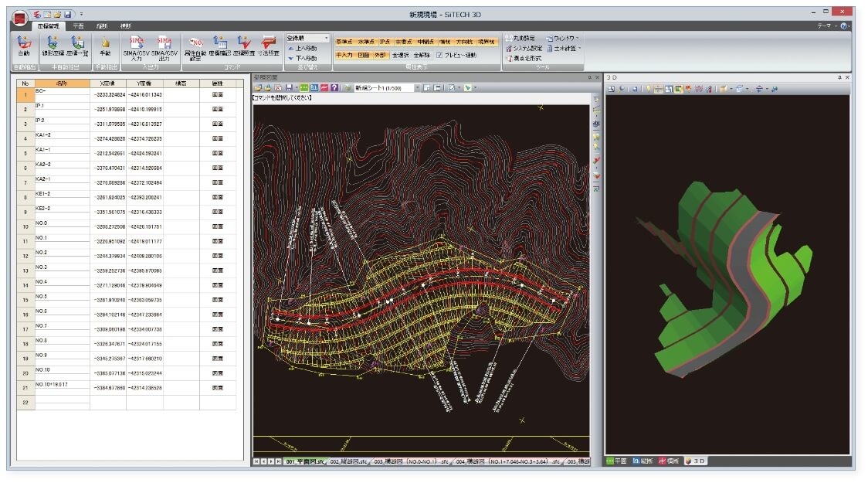Image resolution: width=868 pixels, height=483 pixels.
Task: Toggle the 基準点 attribute display button
Action: pos(344,42)
